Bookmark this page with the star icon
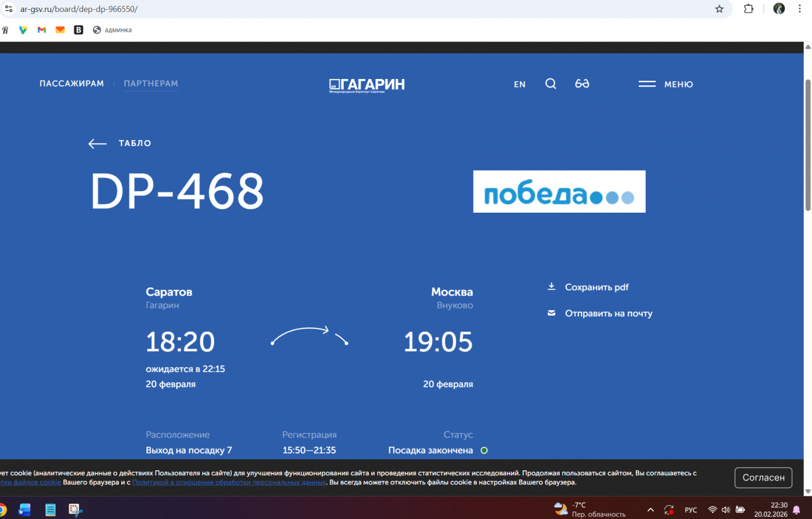Screen dimensions: 812x519 click(x=719, y=9)
